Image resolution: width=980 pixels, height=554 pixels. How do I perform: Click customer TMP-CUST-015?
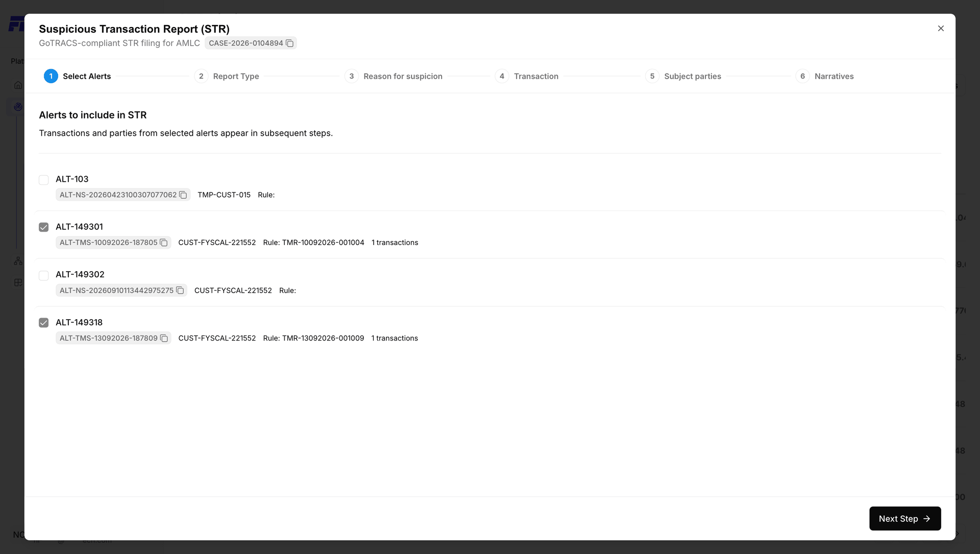(x=224, y=195)
